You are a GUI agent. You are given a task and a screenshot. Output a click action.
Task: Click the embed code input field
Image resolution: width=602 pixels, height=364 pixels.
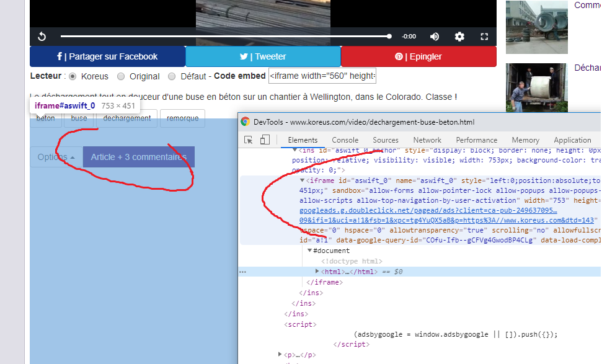[x=322, y=76]
